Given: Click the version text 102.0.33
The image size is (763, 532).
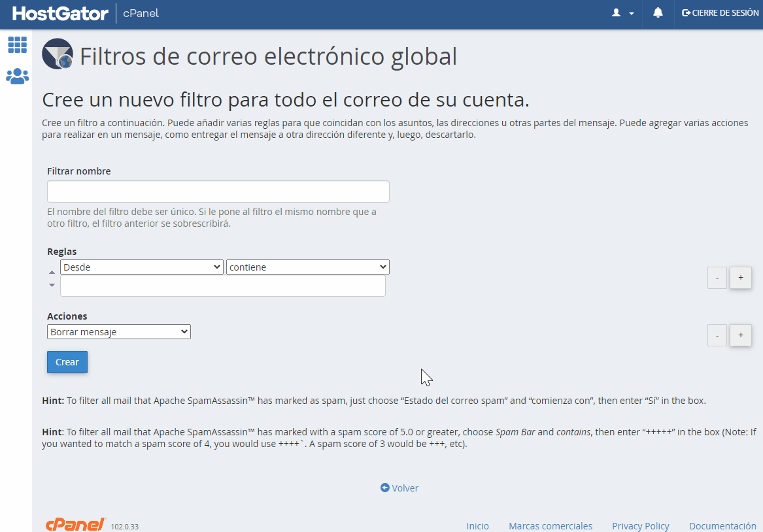Looking at the screenshot, I should coord(125,527).
